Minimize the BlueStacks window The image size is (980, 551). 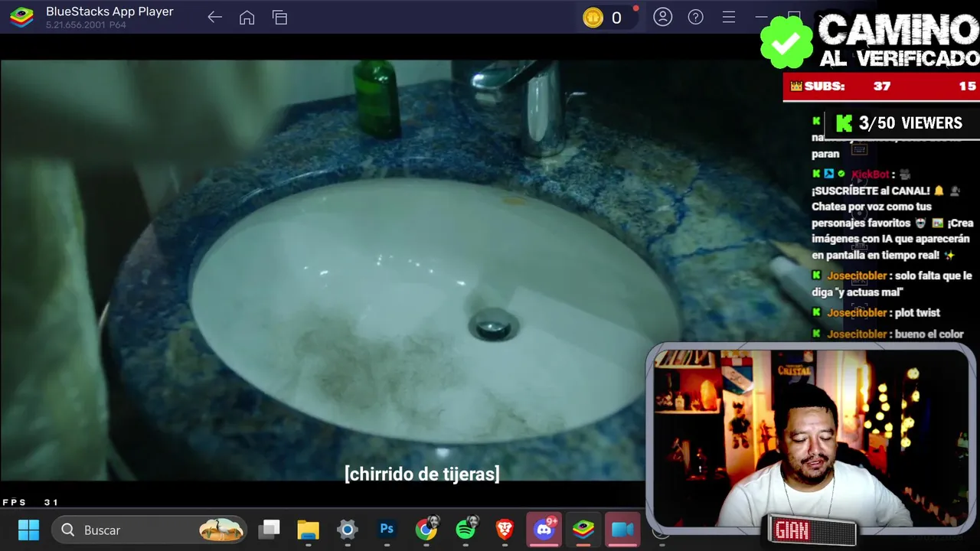click(x=761, y=17)
